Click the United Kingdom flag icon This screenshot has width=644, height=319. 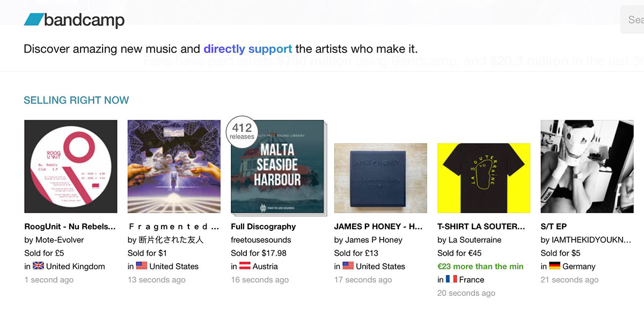click(38, 266)
